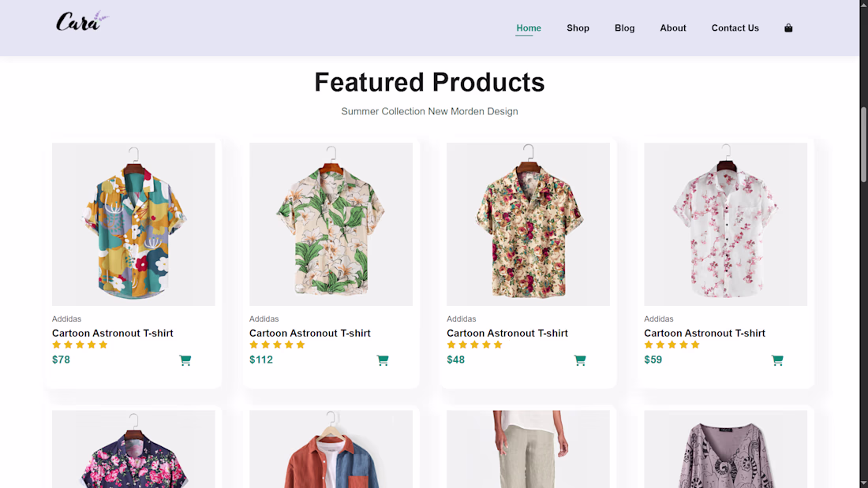Click star rating under the $59 shirt
Viewport: 868px width, 488px height.
(x=672, y=345)
